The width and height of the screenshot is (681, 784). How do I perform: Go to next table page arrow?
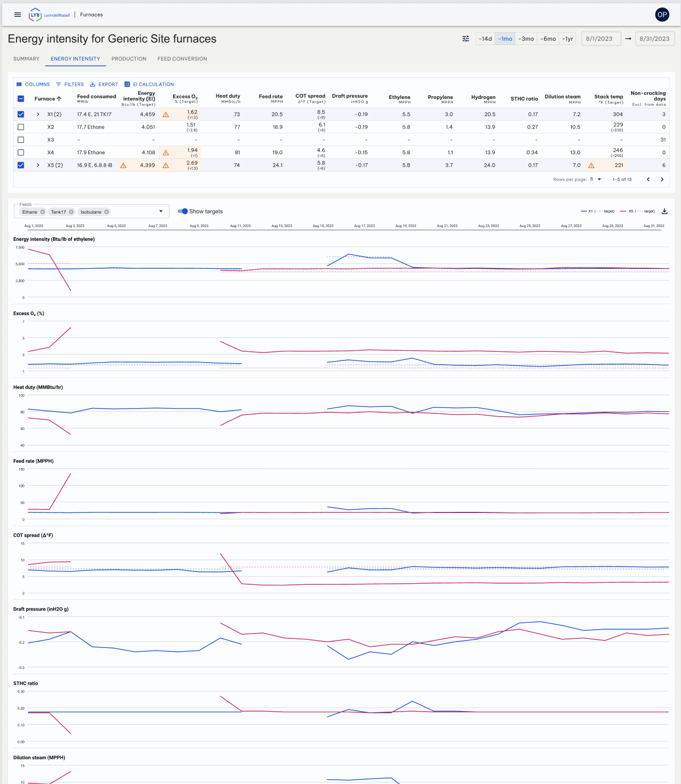(662, 179)
